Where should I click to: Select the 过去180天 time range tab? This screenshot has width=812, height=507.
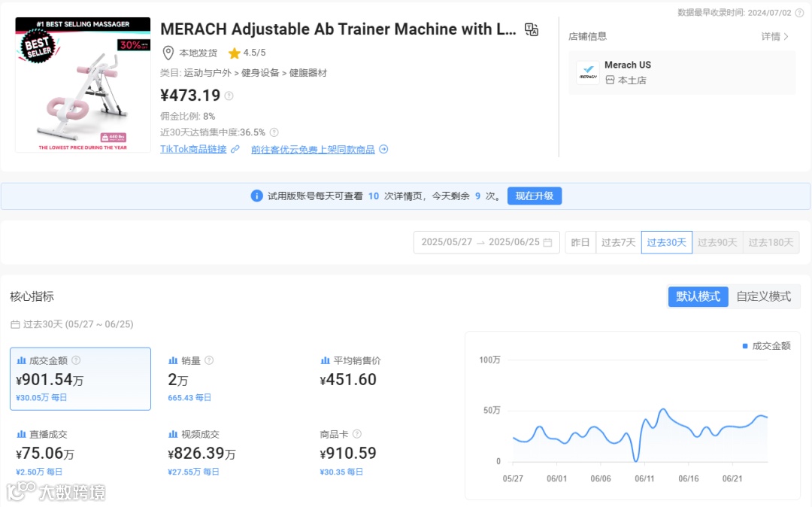[x=771, y=242]
